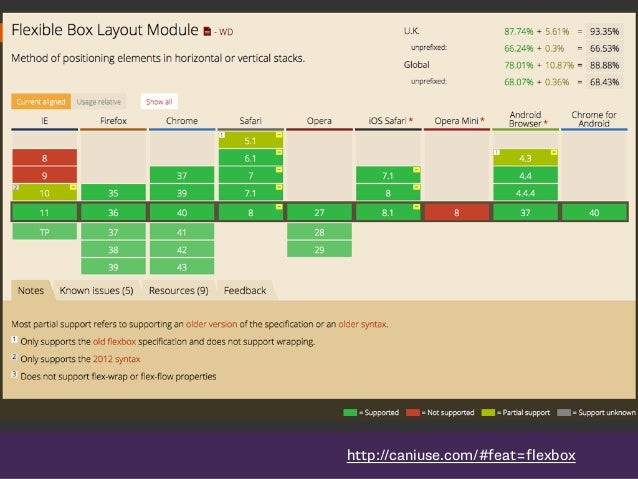Open the Feedback tab

pyautogui.click(x=245, y=291)
